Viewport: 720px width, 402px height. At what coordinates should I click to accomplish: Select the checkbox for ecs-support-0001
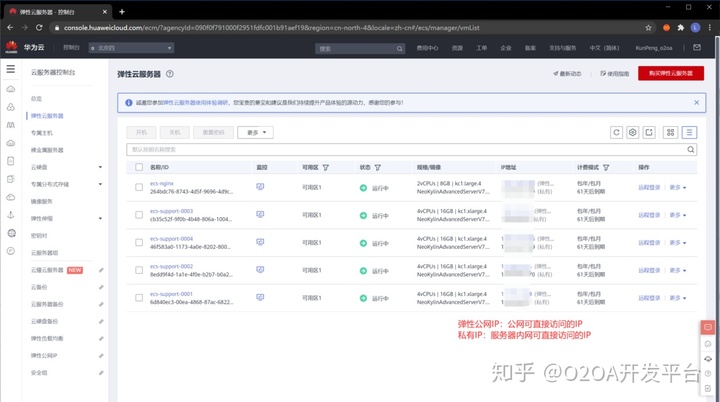coord(139,297)
